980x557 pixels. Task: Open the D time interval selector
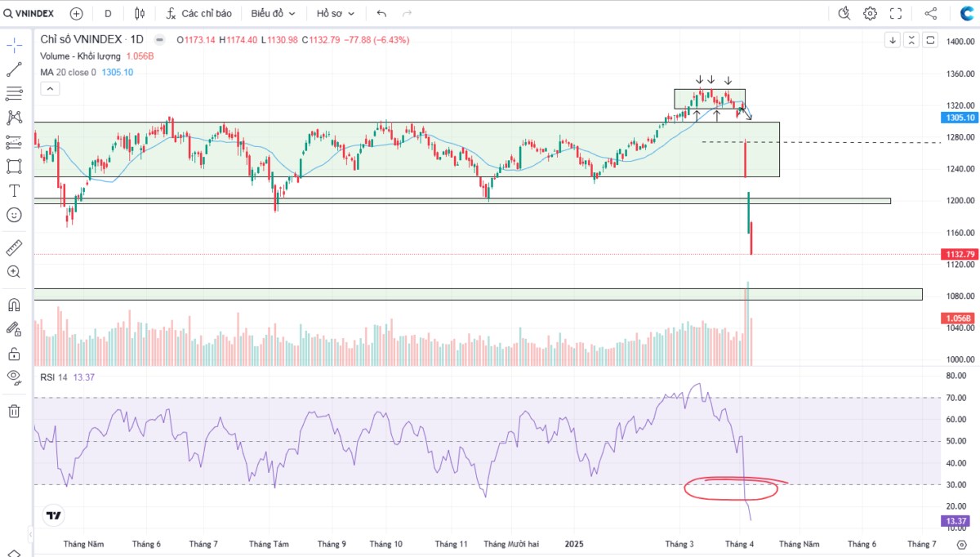click(108, 13)
